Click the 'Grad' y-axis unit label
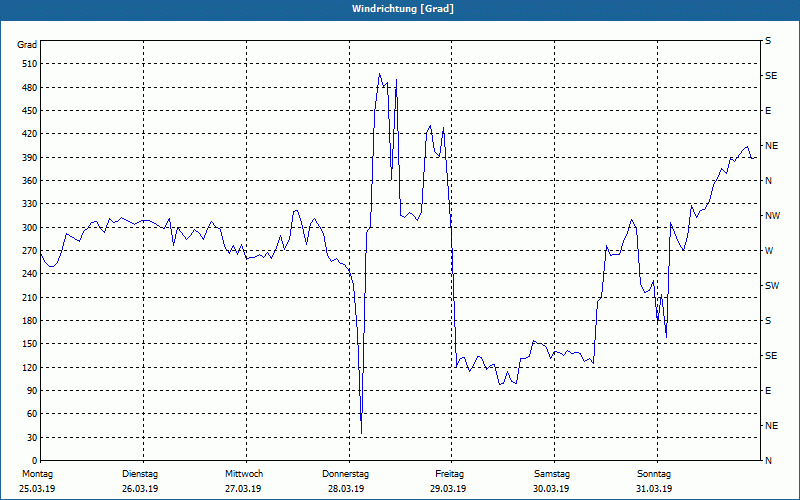 point(27,45)
